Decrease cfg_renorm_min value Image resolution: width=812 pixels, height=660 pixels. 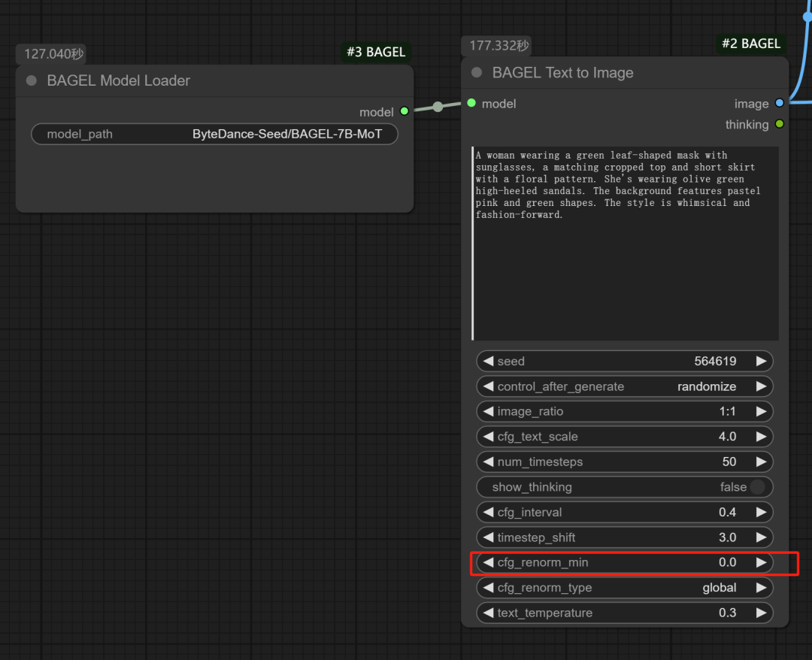pyautogui.click(x=488, y=562)
